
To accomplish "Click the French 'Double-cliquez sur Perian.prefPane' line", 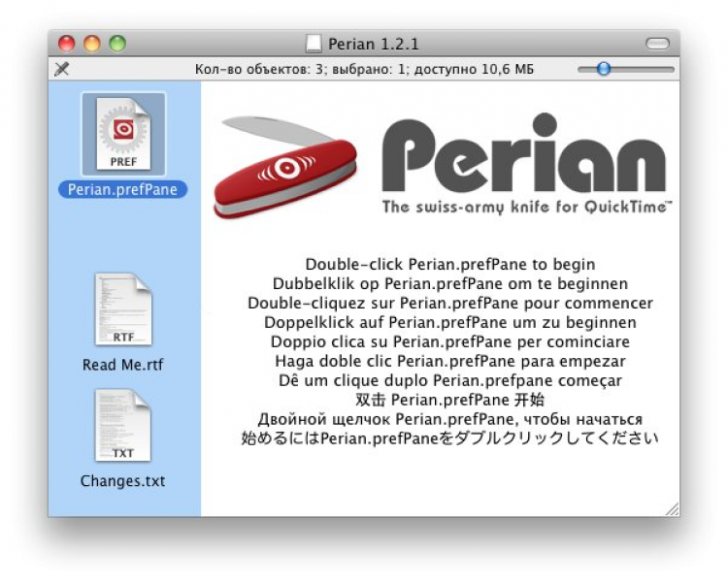I will coord(449,303).
